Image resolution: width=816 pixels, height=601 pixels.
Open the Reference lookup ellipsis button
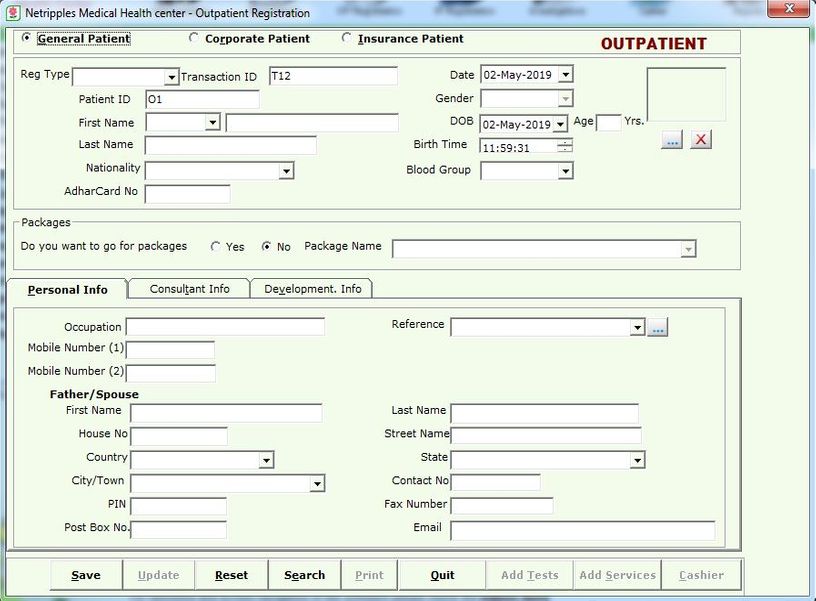coord(658,327)
